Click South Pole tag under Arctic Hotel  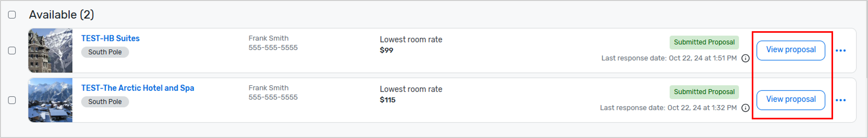click(105, 102)
